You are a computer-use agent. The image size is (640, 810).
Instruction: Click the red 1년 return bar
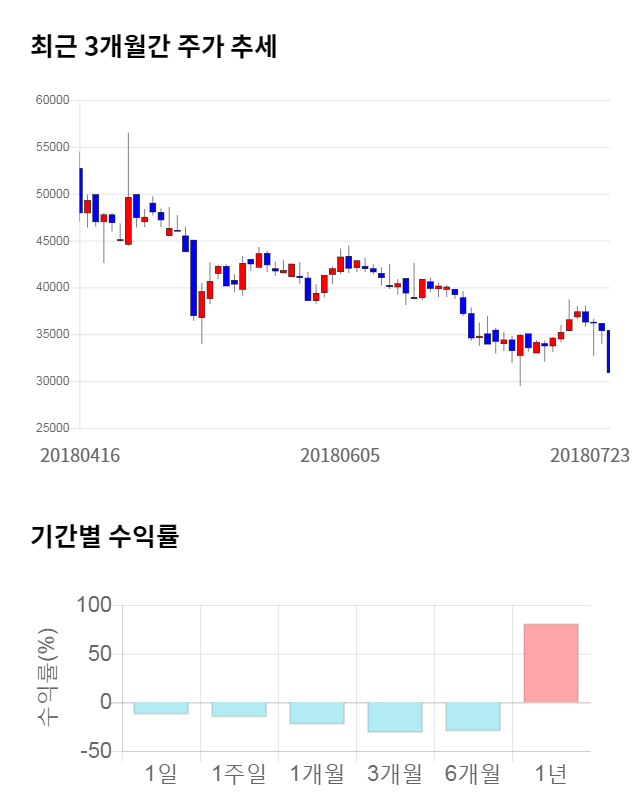point(551,663)
